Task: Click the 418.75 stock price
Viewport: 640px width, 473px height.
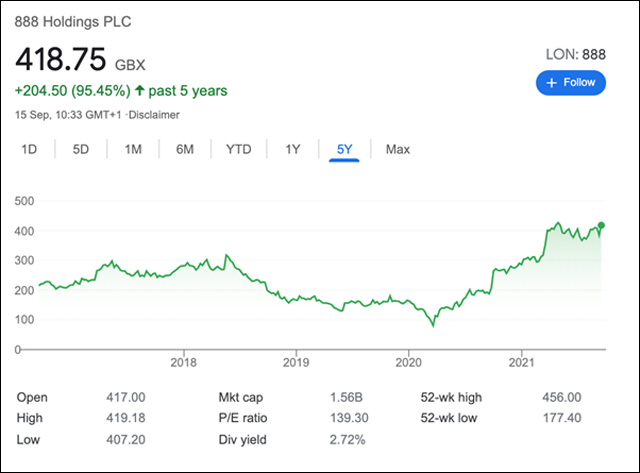Action: tap(60, 59)
